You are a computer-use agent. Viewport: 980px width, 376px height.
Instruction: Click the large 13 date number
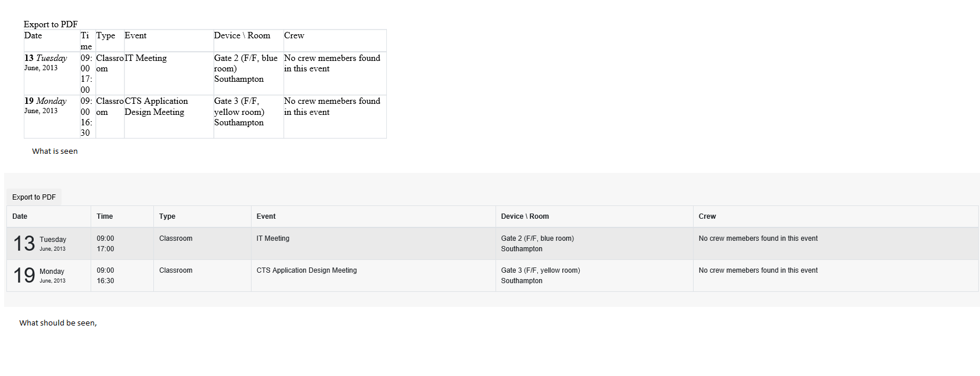(24, 244)
